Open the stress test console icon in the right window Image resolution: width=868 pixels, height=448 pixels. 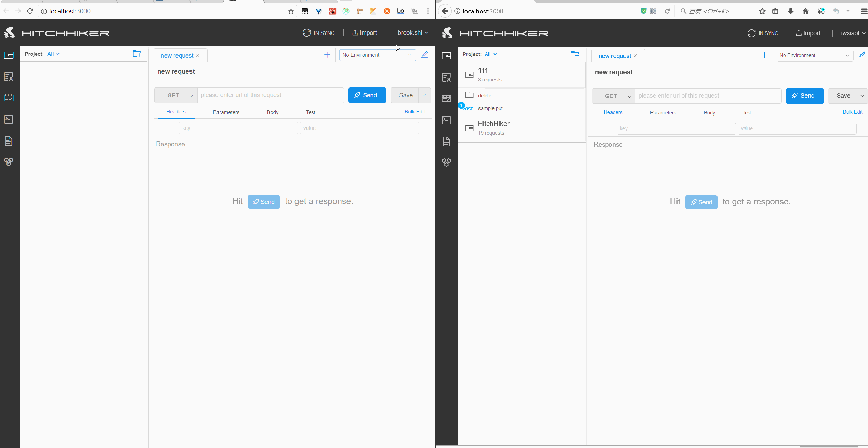coord(446,120)
